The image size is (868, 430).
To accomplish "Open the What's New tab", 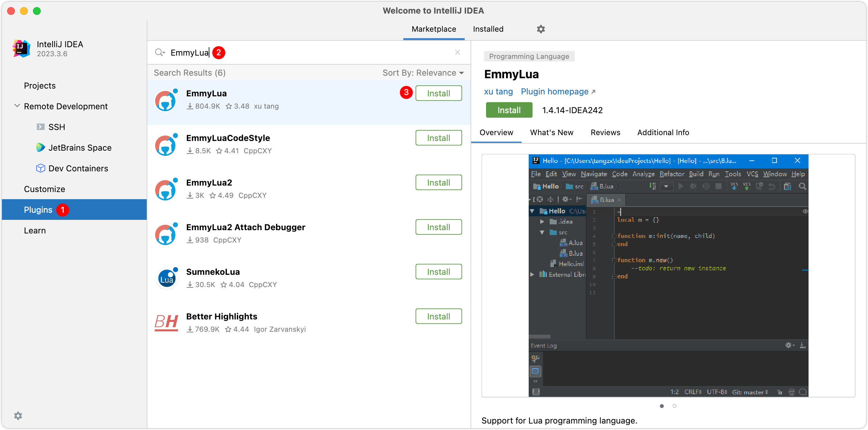I will click(x=551, y=133).
